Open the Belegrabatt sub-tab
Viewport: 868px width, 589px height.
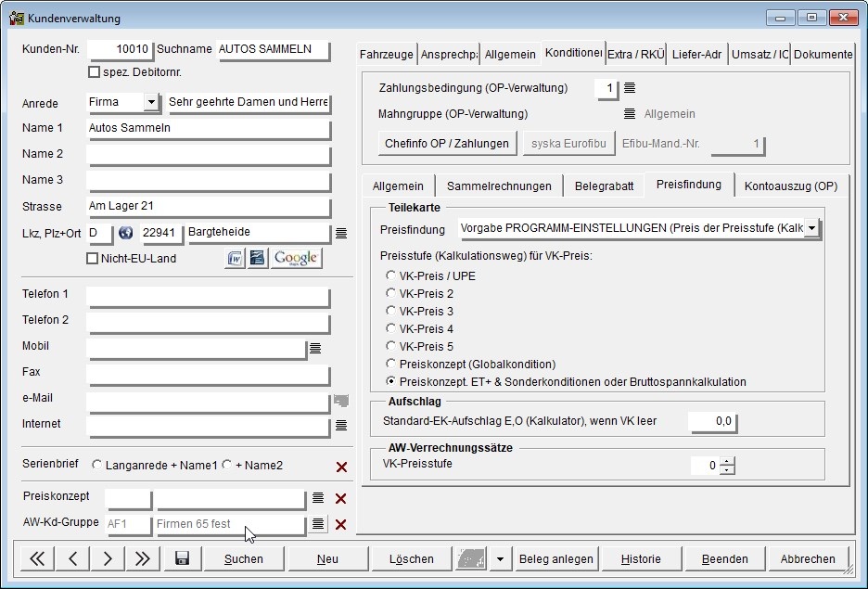[x=604, y=186]
